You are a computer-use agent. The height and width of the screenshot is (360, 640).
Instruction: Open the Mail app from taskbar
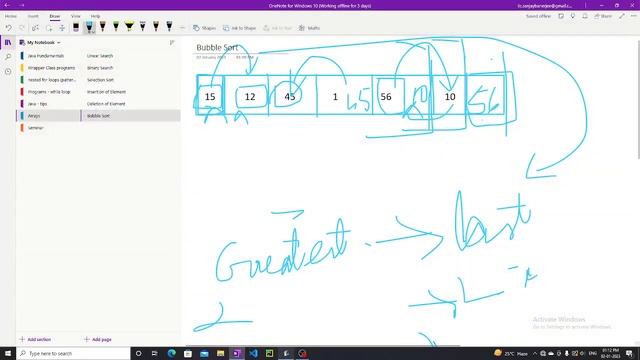(204, 353)
